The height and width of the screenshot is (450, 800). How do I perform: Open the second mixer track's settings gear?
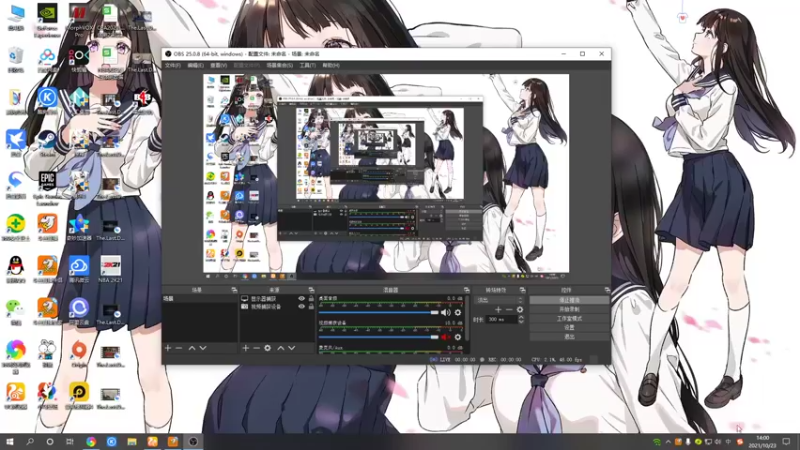point(458,337)
